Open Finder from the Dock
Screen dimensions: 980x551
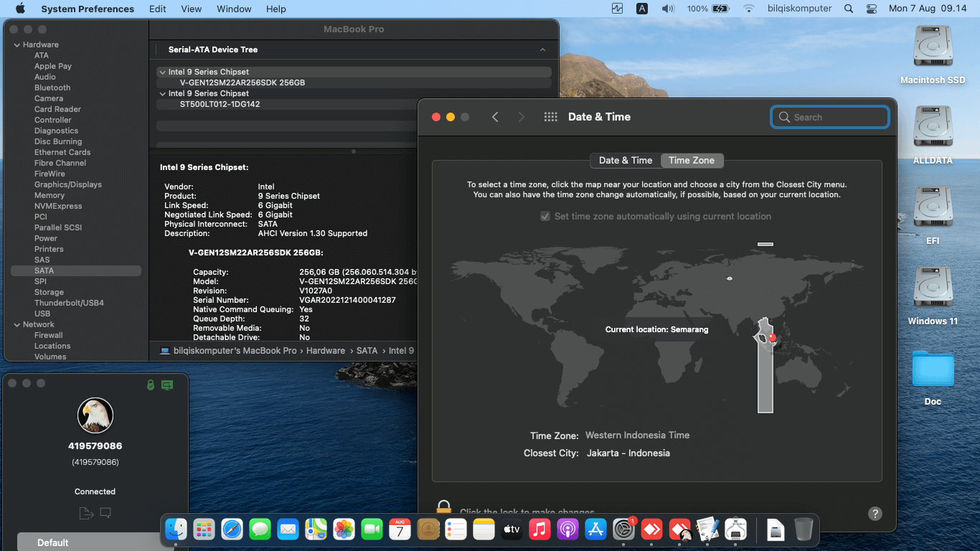(x=176, y=529)
